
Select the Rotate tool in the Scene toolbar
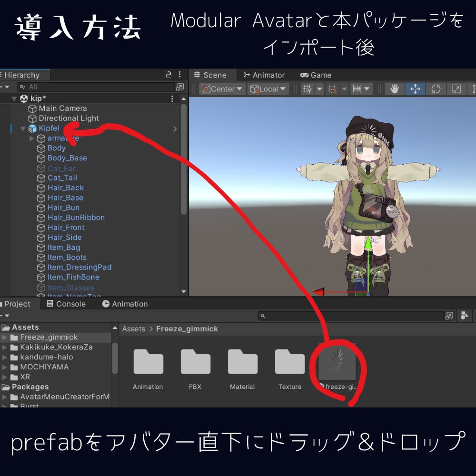tap(436, 89)
